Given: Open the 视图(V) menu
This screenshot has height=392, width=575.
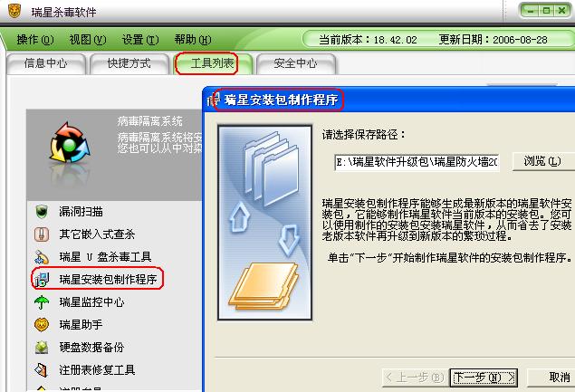Looking at the screenshot, I should click(88, 40).
